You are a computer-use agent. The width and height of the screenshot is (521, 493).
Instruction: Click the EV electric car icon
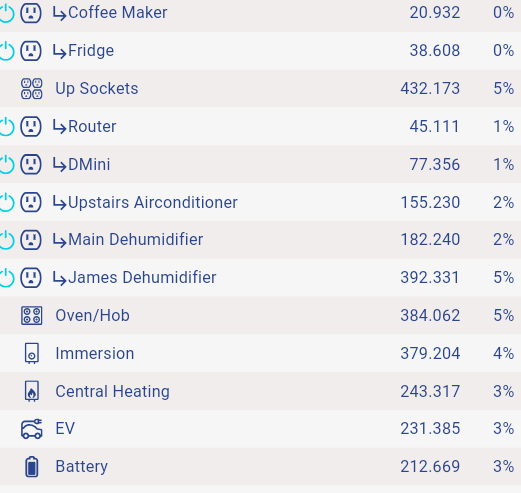click(x=32, y=429)
